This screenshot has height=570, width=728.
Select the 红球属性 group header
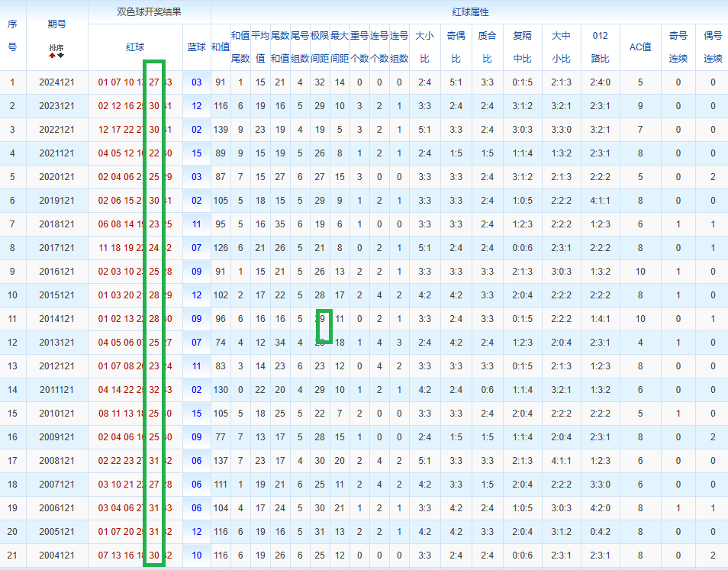(469, 12)
